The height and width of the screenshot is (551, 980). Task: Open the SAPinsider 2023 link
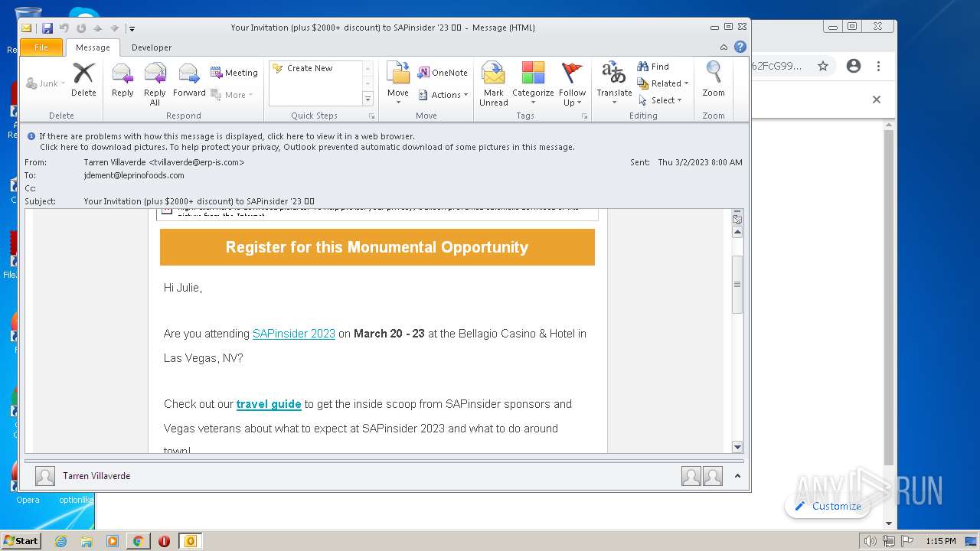click(294, 334)
